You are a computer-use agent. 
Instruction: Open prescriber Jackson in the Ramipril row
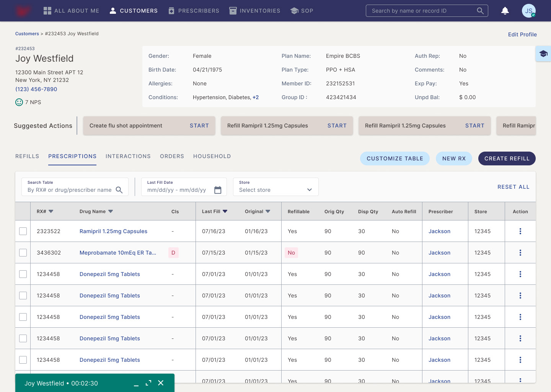pyautogui.click(x=439, y=231)
